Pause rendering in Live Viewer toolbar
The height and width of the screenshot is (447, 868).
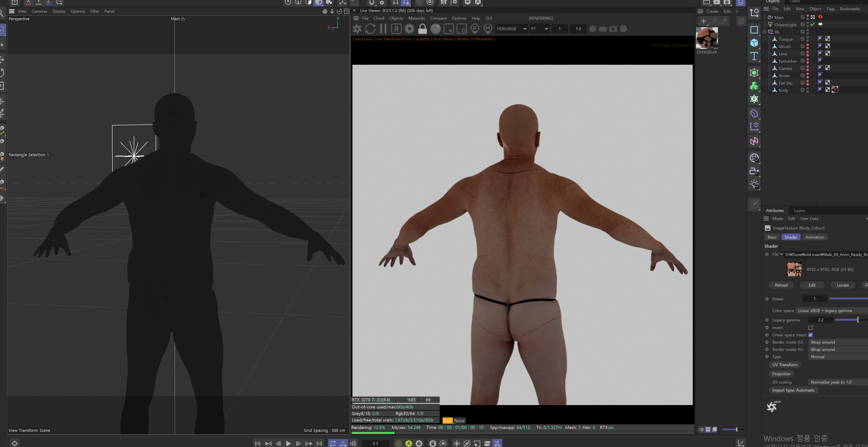(x=383, y=29)
